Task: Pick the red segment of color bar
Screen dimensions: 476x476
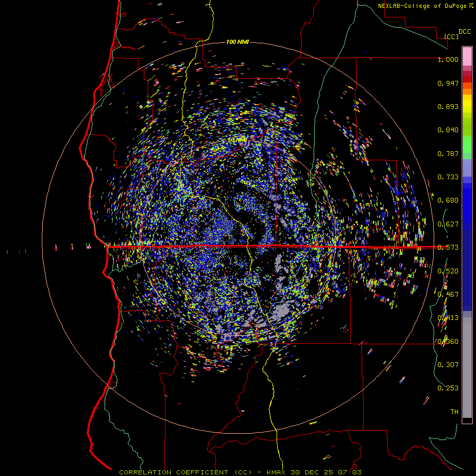Action: pos(467,79)
